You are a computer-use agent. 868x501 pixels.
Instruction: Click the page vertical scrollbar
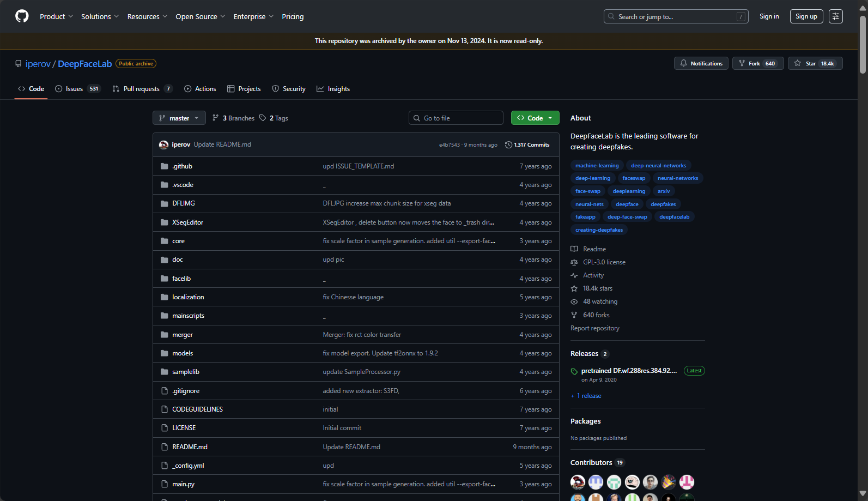tap(863, 44)
